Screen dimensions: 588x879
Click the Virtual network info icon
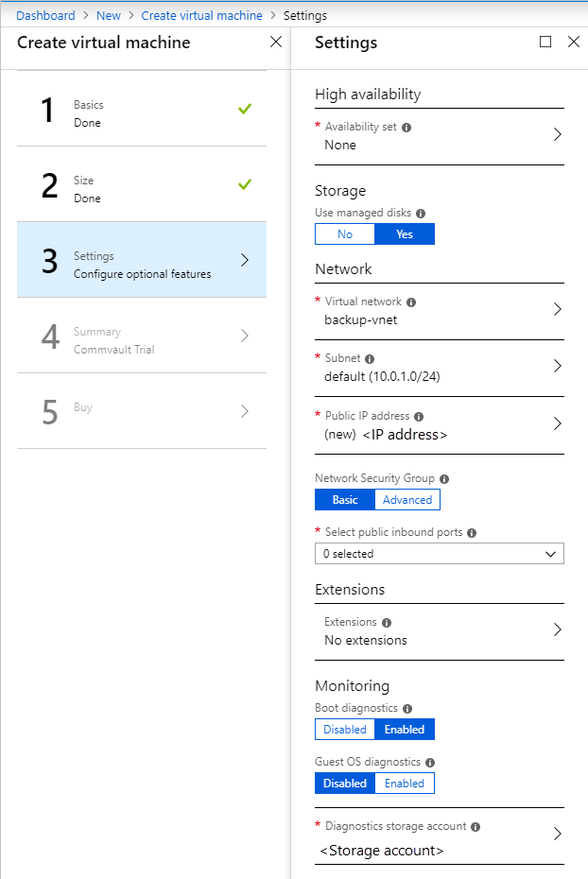coord(411,302)
